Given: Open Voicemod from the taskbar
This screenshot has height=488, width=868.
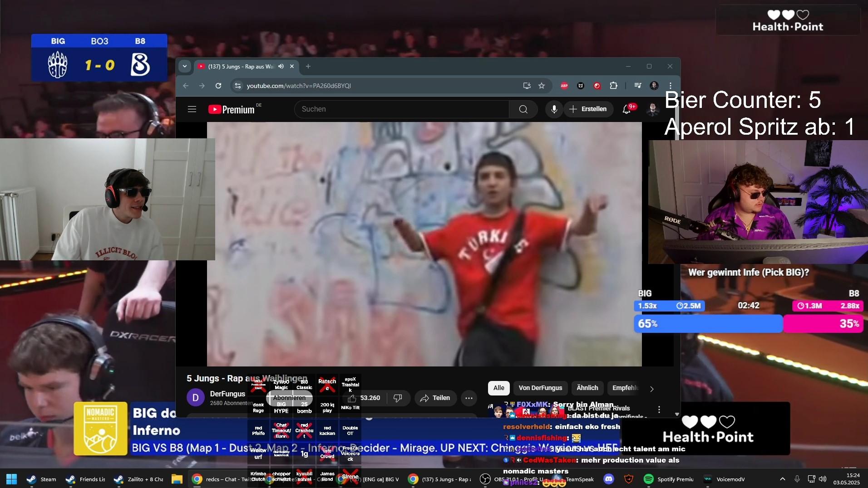Looking at the screenshot, I should (724, 479).
